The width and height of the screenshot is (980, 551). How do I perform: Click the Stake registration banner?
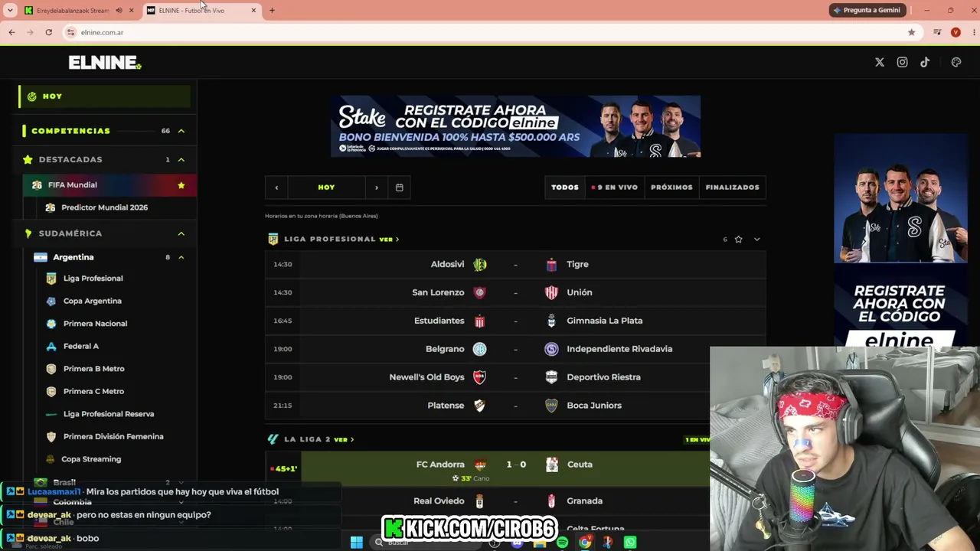[515, 126]
